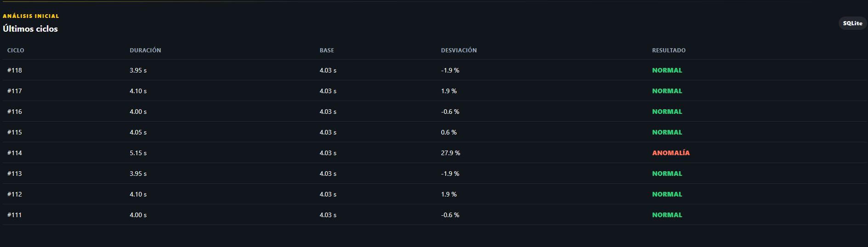Open cycle #118 row
868x247 pixels.
pyautogui.click(x=435, y=70)
